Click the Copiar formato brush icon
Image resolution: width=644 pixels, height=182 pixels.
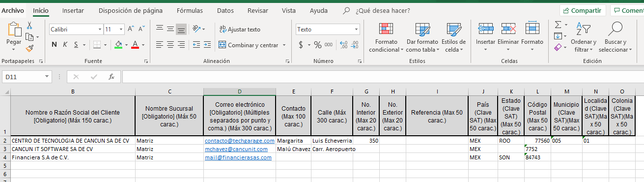[29, 48]
